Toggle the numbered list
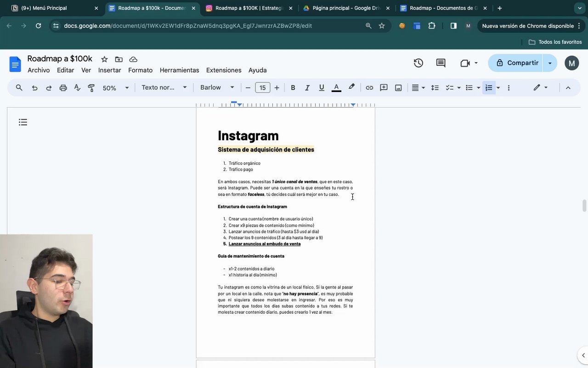The width and height of the screenshot is (588, 368). pyautogui.click(x=489, y=87)
